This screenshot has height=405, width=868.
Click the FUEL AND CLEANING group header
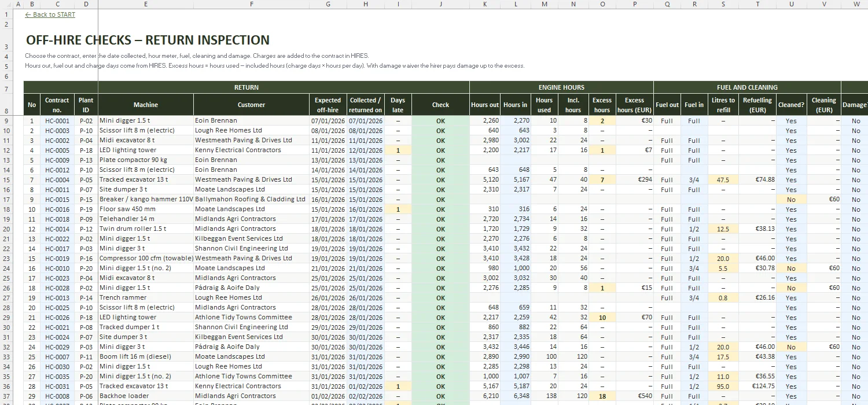[x=748, y=87]
